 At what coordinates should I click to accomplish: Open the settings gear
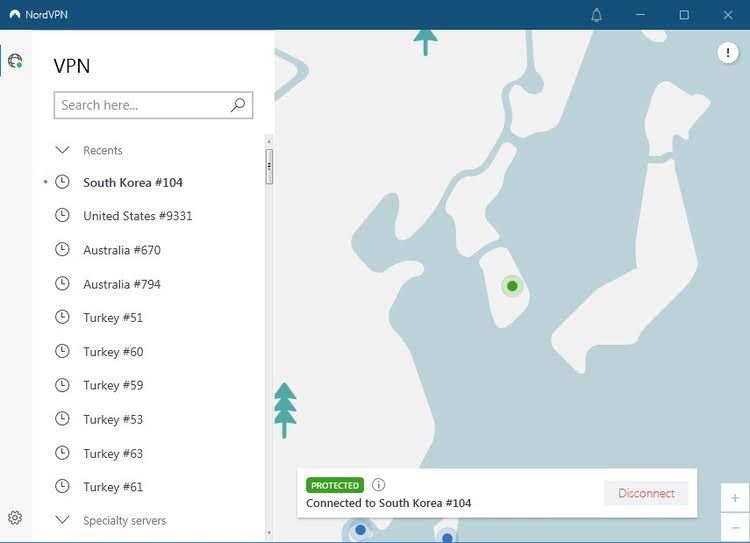pos(15,517)
